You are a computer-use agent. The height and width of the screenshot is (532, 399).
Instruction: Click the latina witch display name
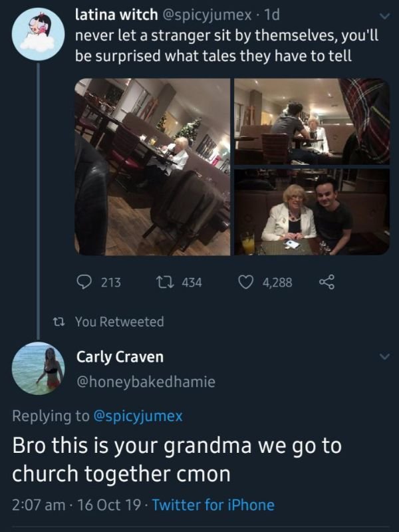coord(116,15)
